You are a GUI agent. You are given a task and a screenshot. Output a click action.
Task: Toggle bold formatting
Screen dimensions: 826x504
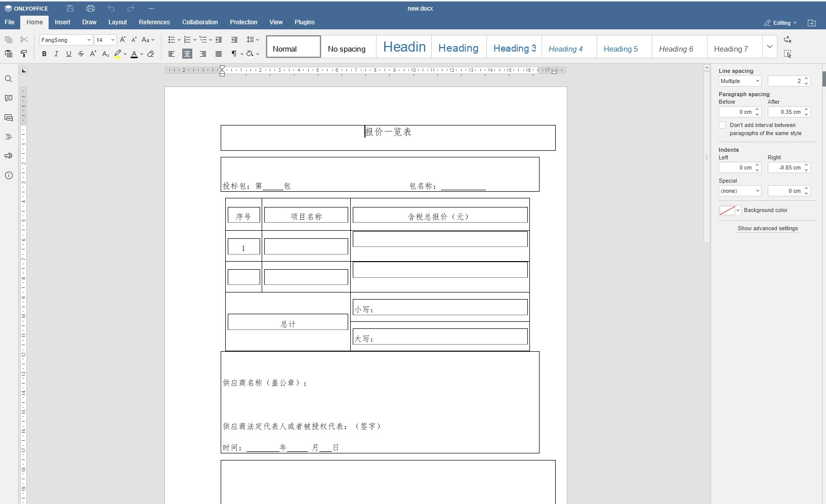click(44, 54)
